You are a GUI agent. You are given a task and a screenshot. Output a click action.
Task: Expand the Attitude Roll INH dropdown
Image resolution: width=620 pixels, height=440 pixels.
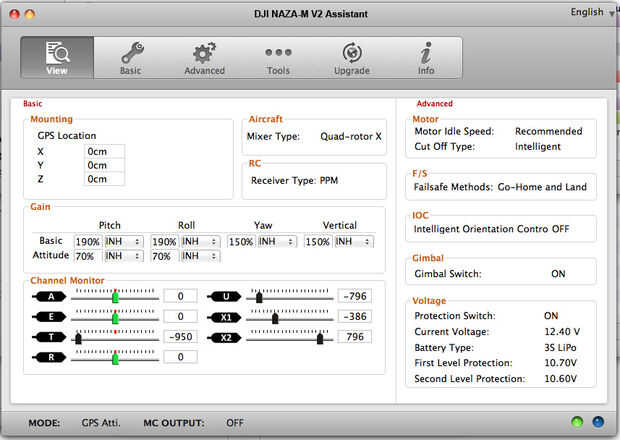pyautogui.click(x=202, y=257)
